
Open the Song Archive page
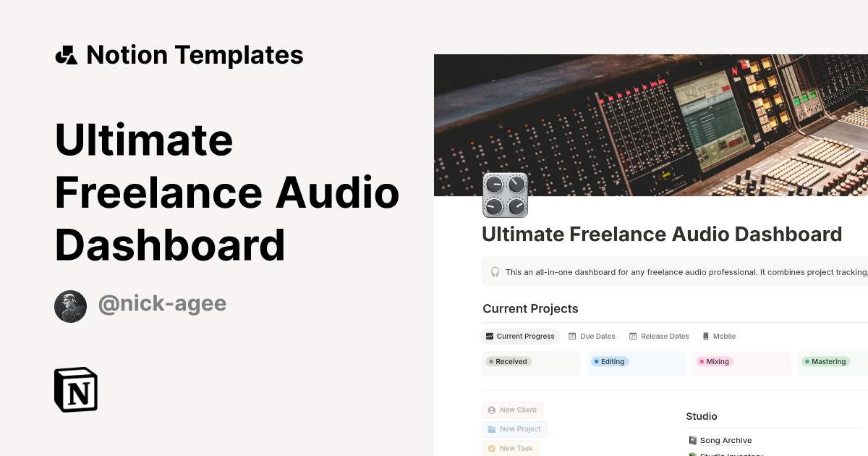726,440
